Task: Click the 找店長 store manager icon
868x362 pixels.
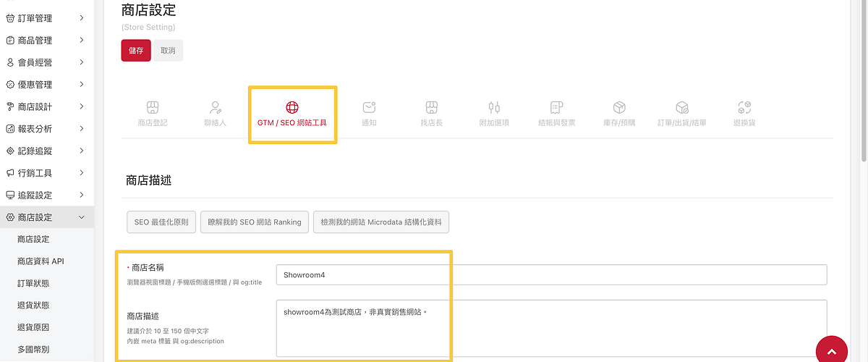Action: click(x=431, y=108)
